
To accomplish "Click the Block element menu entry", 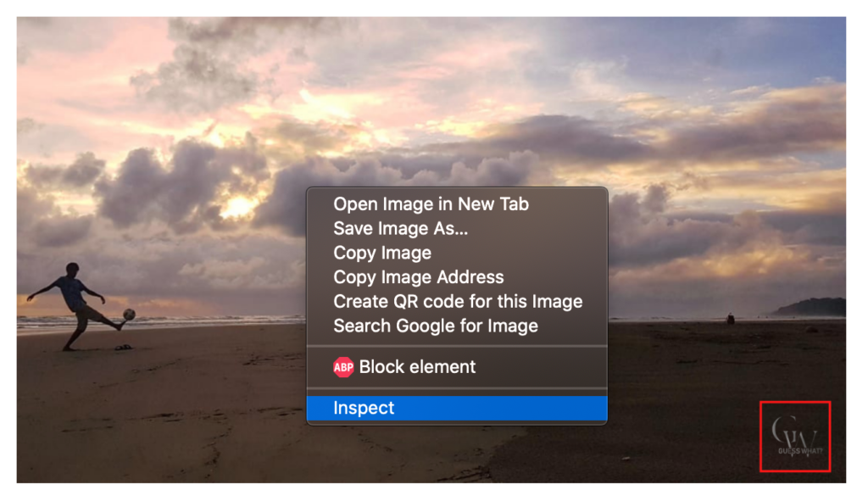I will point(417,367).
